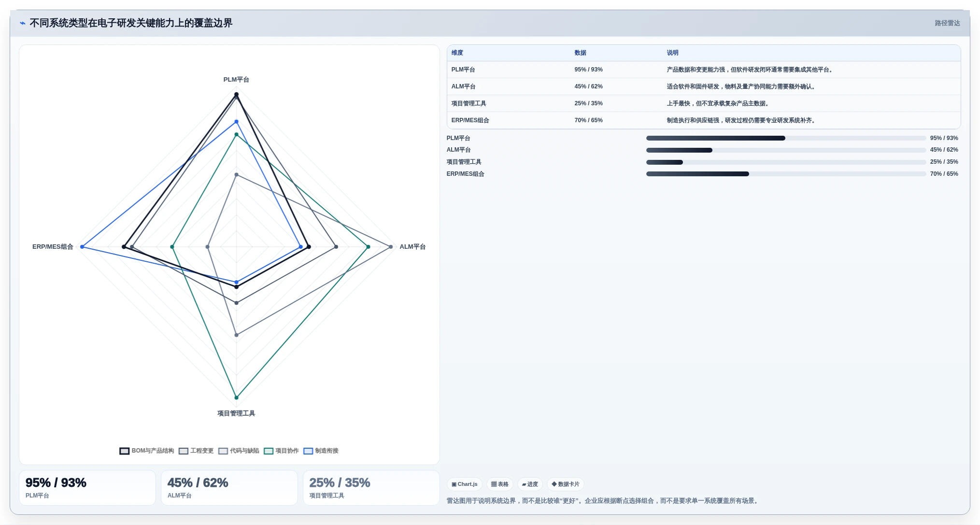Click the PLM平台 progress bar
Image resolution: width=980 pixels, height=525 pixels.
coord(786,138)
